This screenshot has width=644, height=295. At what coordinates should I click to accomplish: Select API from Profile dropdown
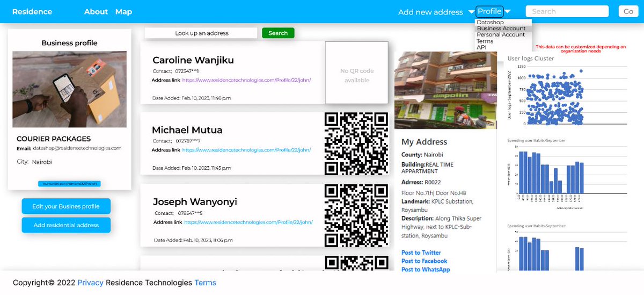(x=481, y=47)
